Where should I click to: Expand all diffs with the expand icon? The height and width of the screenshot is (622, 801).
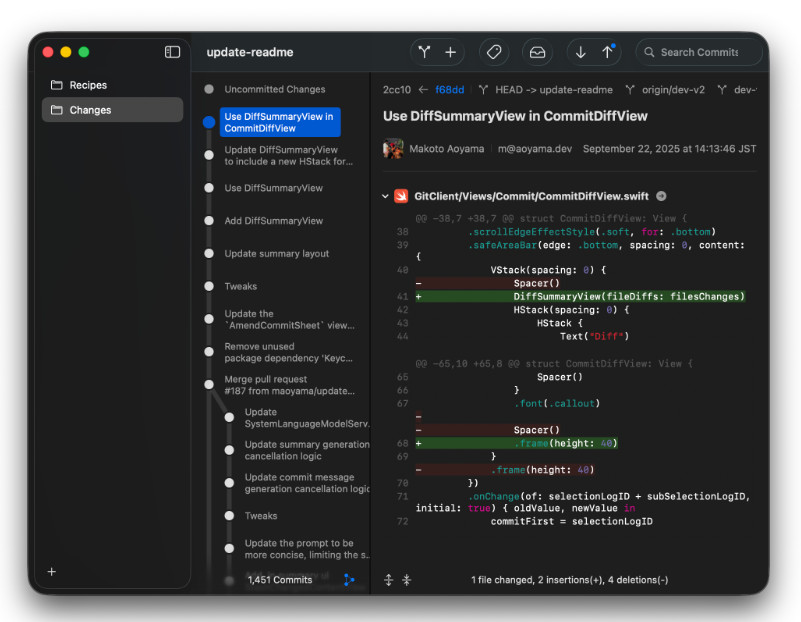pos(389,580)
